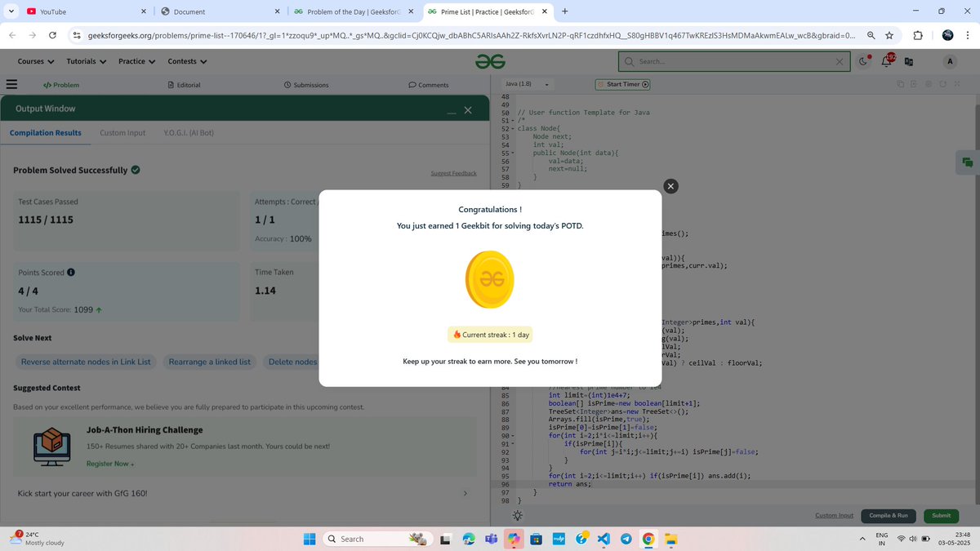Toggle dark mode with the moon icon
Image resolution: width=980 pixels, height=551 pixels.
(864, 61)
